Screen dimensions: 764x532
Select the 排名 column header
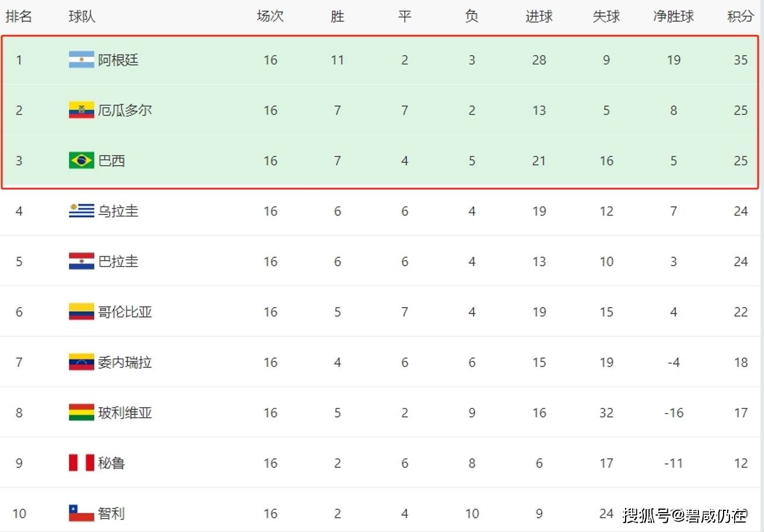tap(19, 16)
